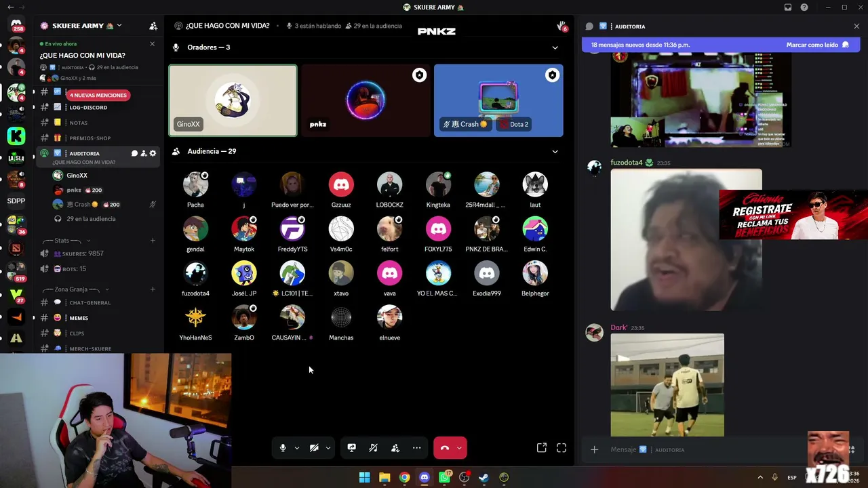Toggle soundboard sounds mute icon
The height and width of the screenshot is (488, 868).
click(373, 448)
